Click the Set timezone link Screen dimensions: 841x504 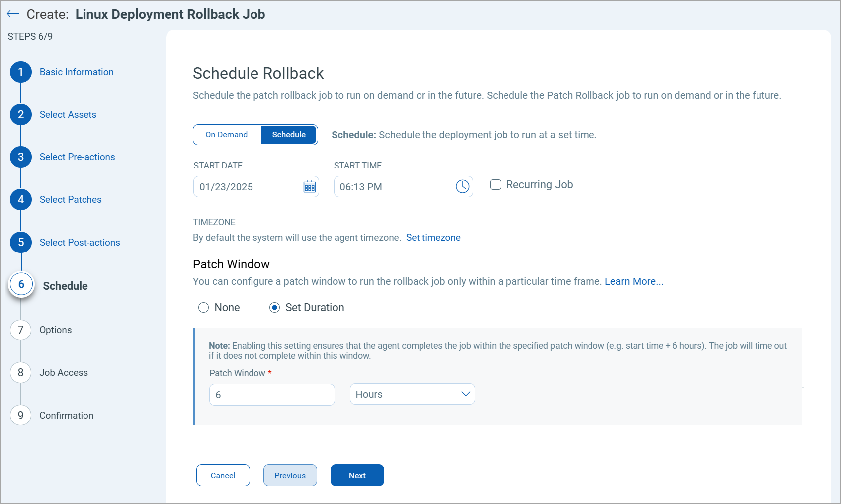pyautogui.click(x=433, y=237)
